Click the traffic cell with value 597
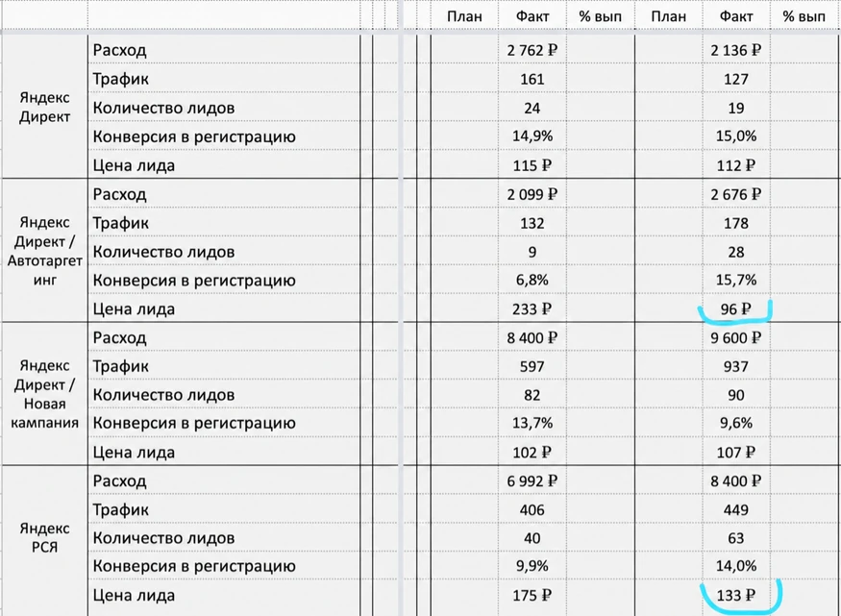The width and height of the screenshot is (841, 616). [532, 367]
